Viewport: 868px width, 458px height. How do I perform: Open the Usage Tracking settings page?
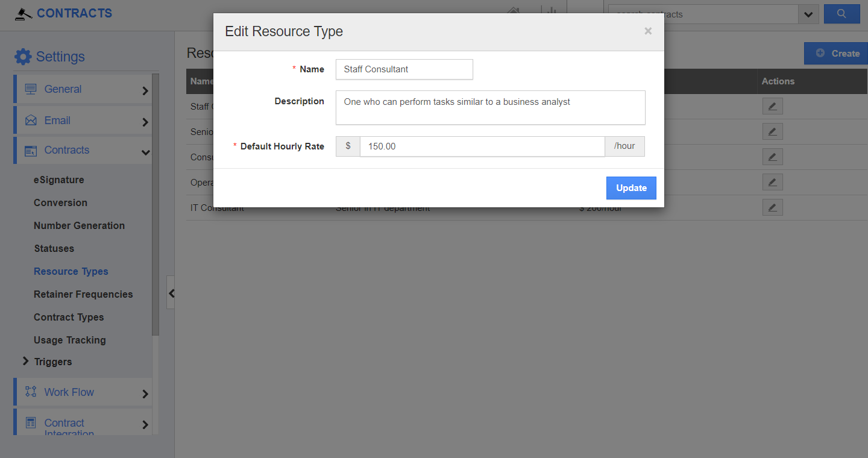coord(69,340)
